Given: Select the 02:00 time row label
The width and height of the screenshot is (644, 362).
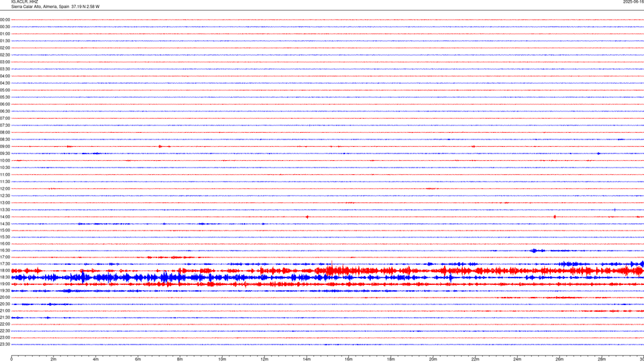Looking at the screenshot, I should pyautogui.click(x=5, y=48).
